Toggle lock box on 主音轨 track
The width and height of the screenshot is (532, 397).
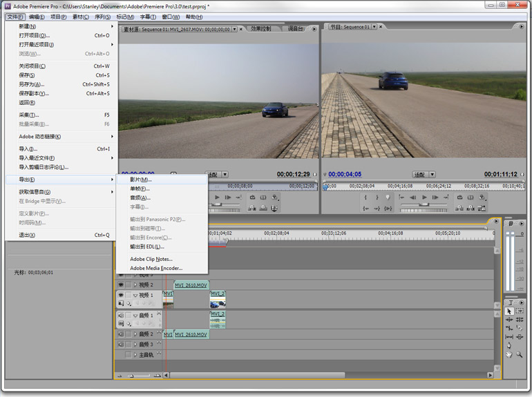pyautogui.click(x=129, y=355)
